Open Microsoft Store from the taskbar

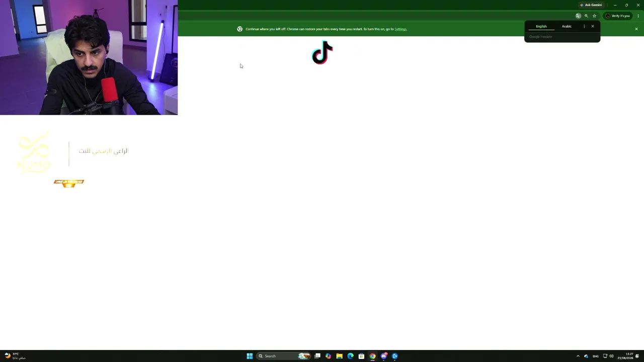pos(361,356)
